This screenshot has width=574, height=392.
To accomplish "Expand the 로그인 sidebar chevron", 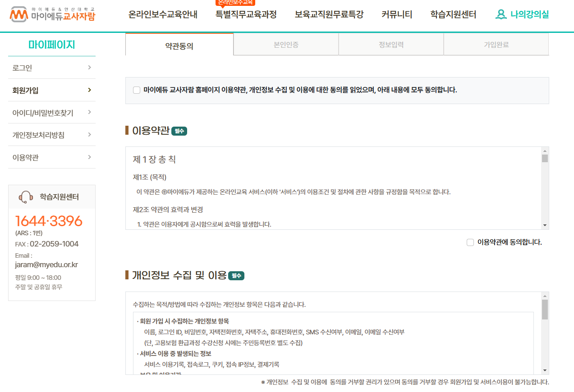I will tap(90, 67).
